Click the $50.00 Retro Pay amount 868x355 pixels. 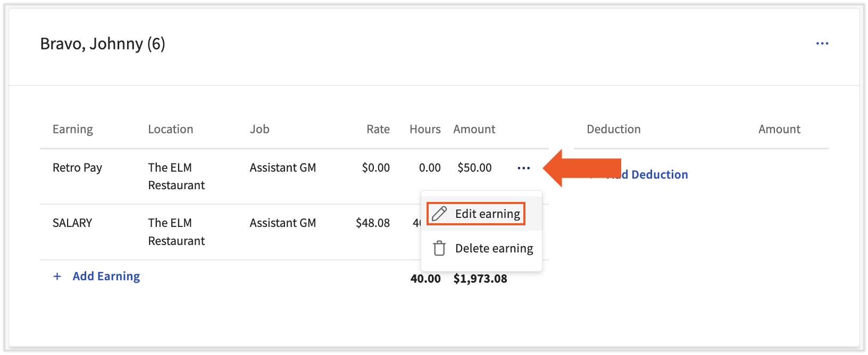pos(474,168)
